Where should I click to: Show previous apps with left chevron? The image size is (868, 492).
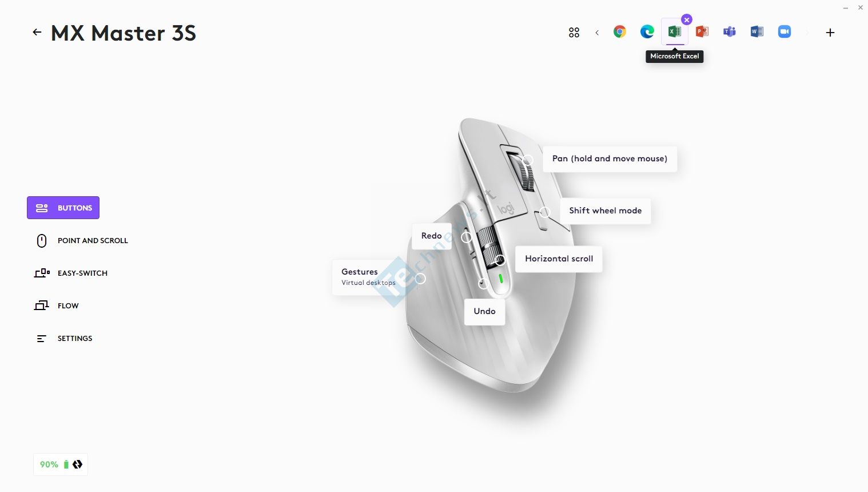[597, 33]
